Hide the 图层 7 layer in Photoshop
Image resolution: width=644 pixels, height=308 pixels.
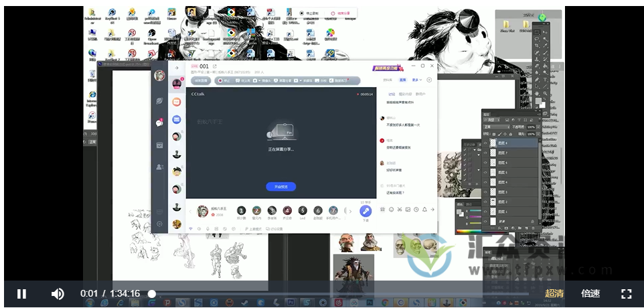(x=485, y=153)
